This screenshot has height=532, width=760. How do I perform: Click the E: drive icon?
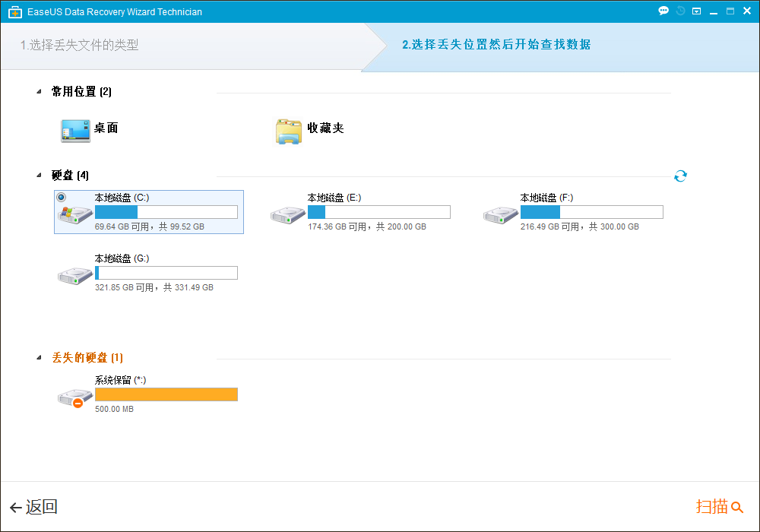click(x=287, y=214)
